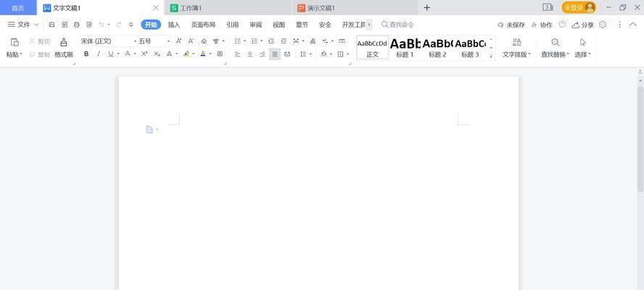644x290 pixels.
Task: Switch to the 演示文稿1 document tab
Action: (355, 8)
